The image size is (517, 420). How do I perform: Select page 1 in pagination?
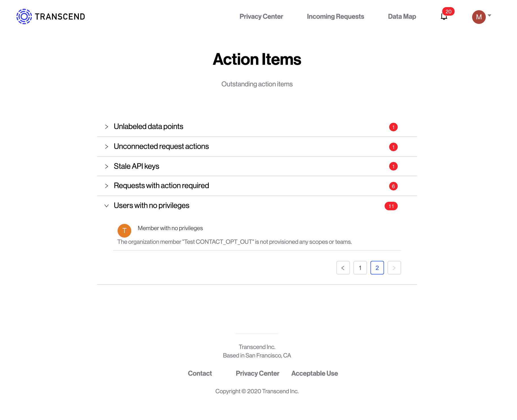coord(360,268)
